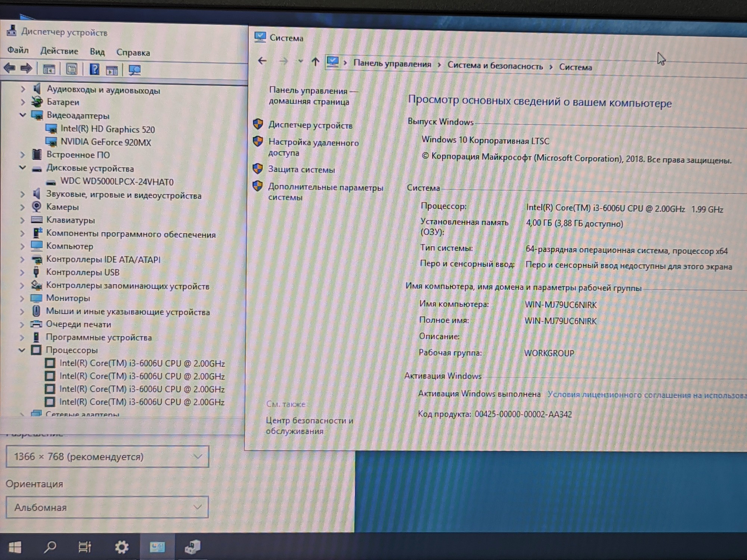
Task: Collapse the Процессоры node
Action: click(x=22, y=350)
